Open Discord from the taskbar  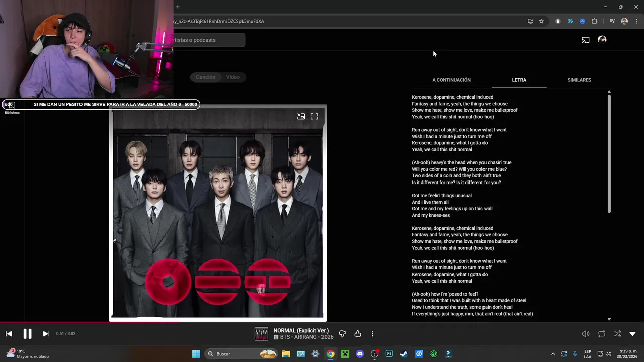(360, 354)
